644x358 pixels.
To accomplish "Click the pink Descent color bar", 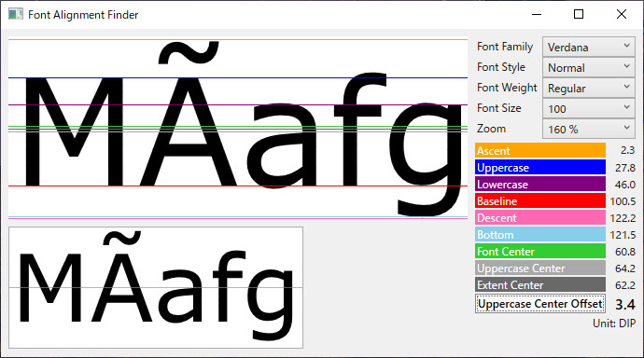I will 540,218.
